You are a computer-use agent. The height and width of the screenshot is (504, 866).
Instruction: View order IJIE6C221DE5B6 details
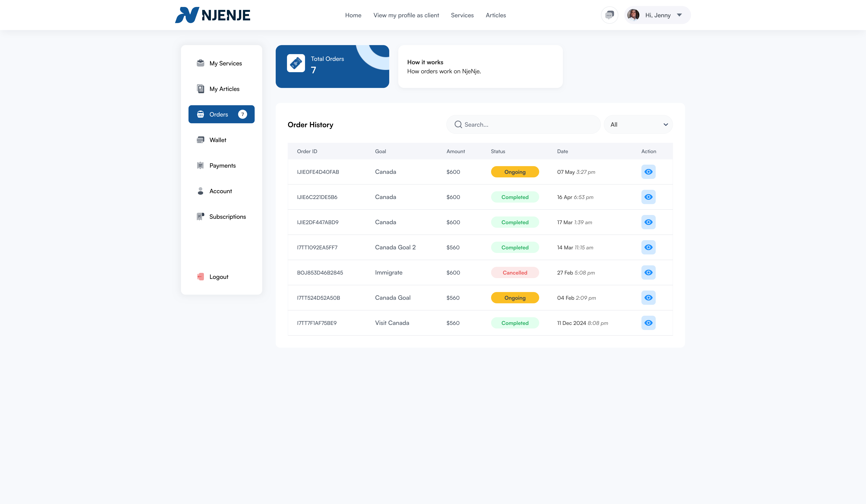click(648, 197)
